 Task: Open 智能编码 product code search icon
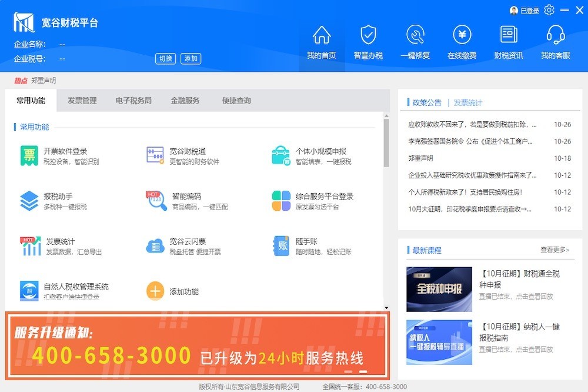coord(155,201)
